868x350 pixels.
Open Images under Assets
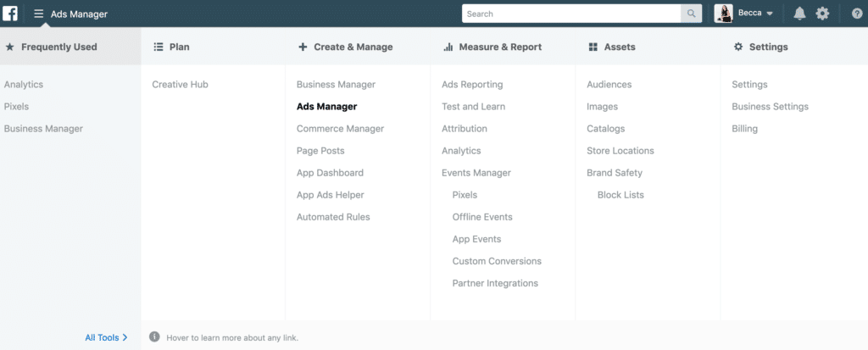click(x=603, y=106)
